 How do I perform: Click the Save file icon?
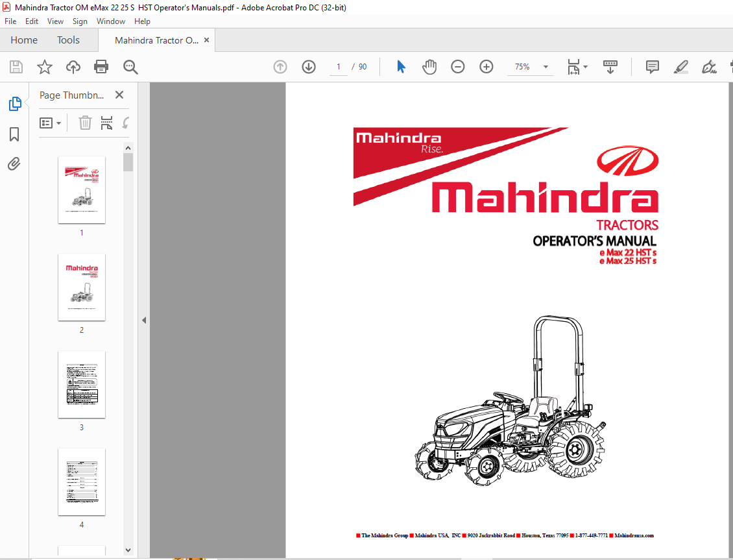[16, 67]
